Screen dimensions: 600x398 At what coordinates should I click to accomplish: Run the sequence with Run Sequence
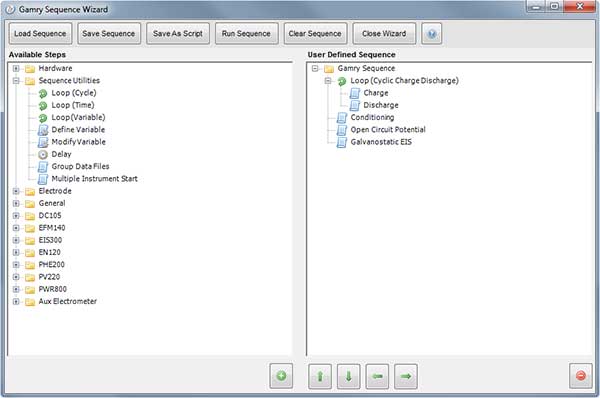coord(246,34)
